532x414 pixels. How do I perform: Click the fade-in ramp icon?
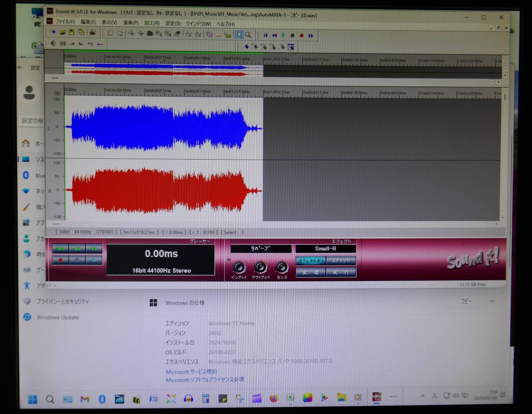coord(72,43)
